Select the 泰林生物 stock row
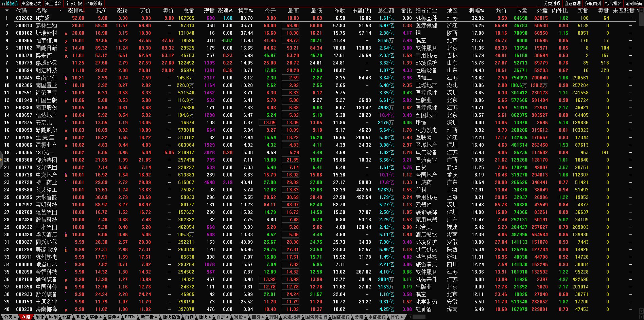 [x=47, y=26]
